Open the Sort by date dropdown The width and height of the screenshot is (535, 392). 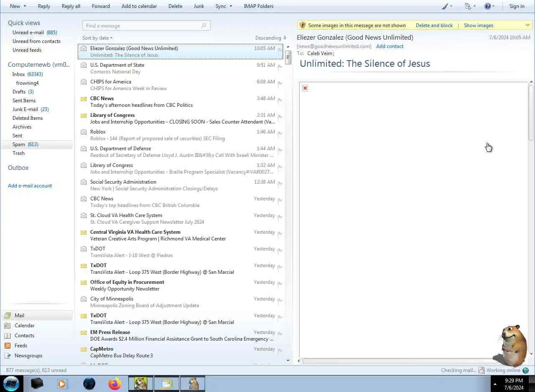[97, 38]
